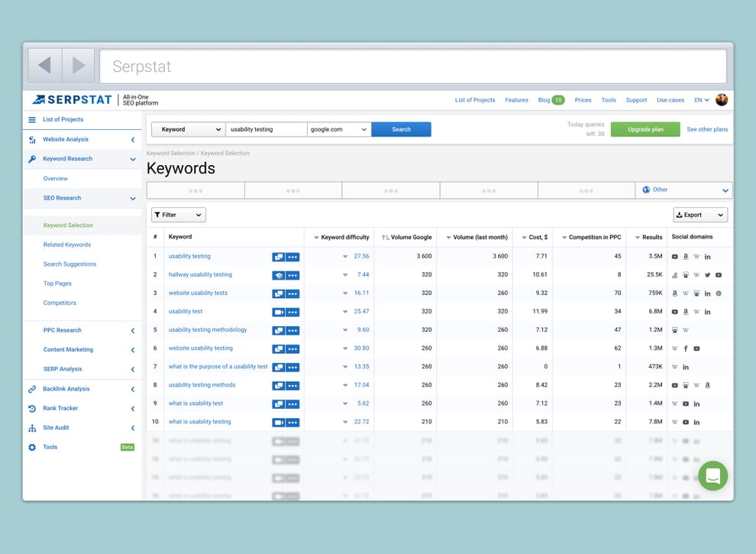The height and width of the screenshot is (554, 756).
Task: Open the green chat support widget
Action: click(x=712, y=475)
